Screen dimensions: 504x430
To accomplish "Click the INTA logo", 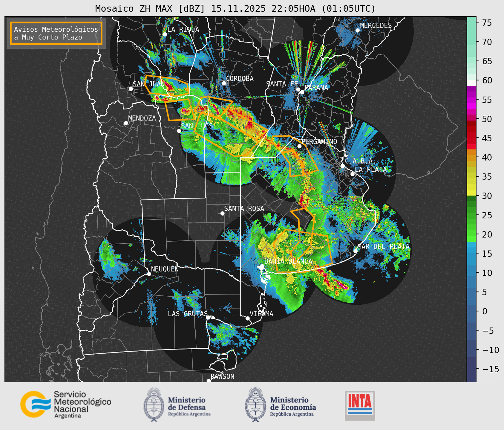I will pos(360,406).
